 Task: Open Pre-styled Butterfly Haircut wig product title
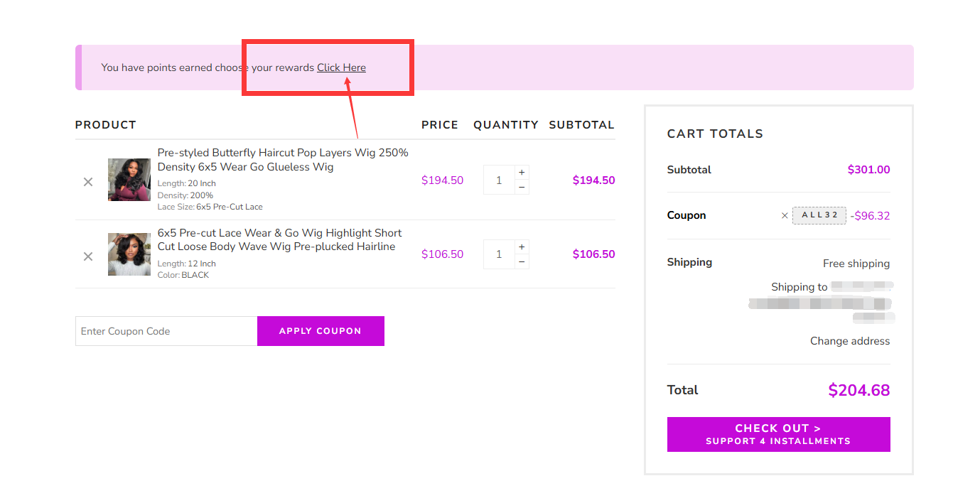click(283, 160)
